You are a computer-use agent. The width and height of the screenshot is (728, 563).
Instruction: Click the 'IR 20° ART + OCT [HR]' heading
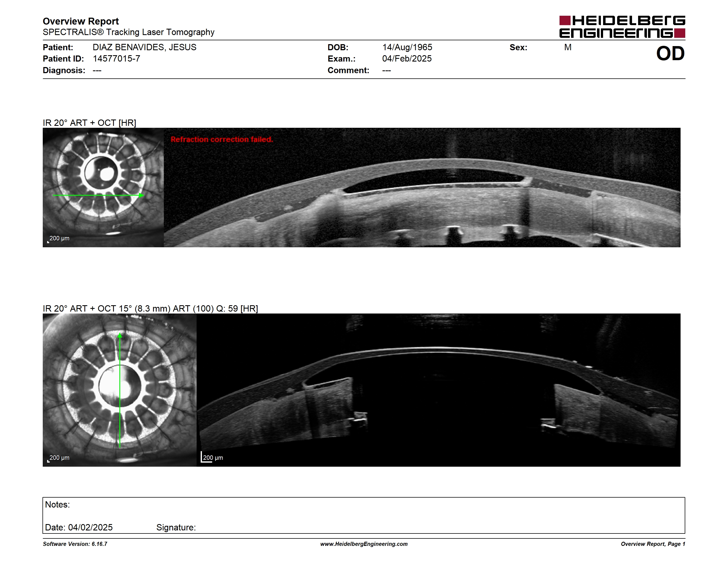click(x=89, y=123)
